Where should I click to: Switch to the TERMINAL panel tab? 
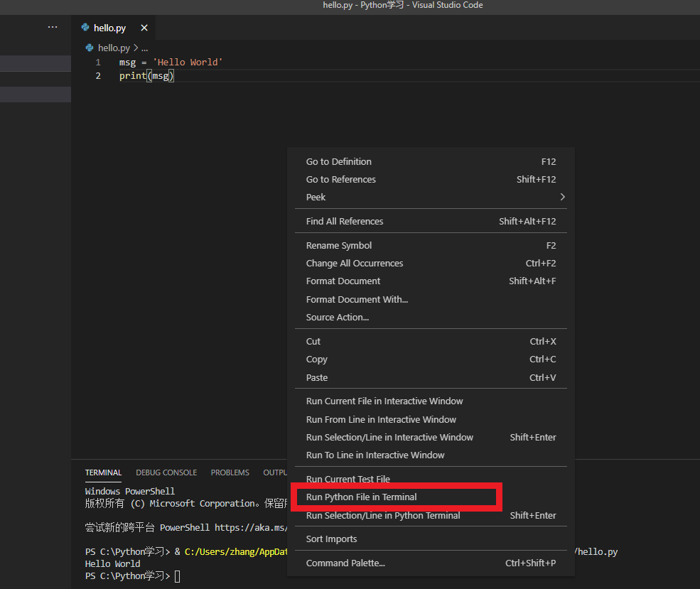click(103, 472)
